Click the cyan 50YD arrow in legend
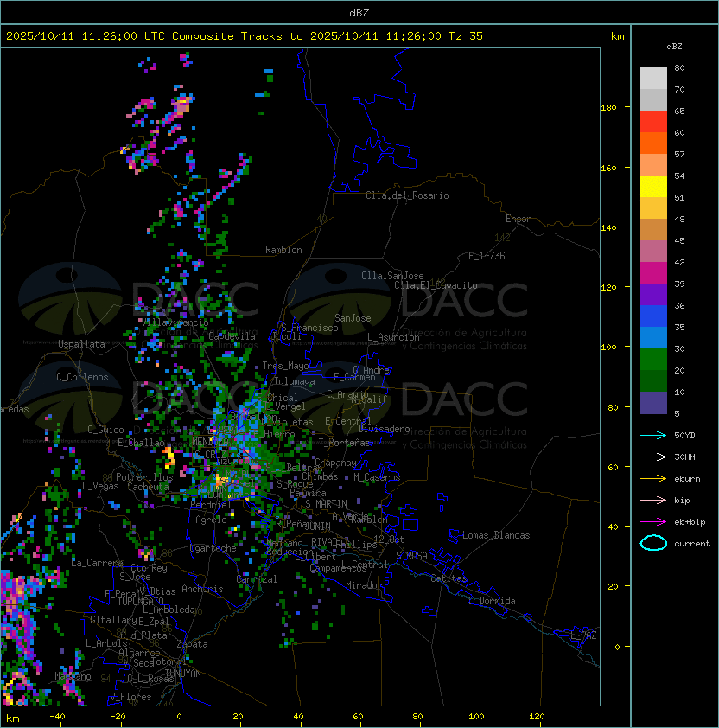 tap(653, 436)
